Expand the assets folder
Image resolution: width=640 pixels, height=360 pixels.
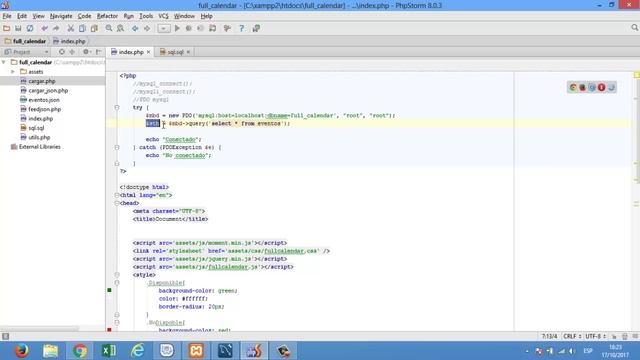click(x=13, y=71)
